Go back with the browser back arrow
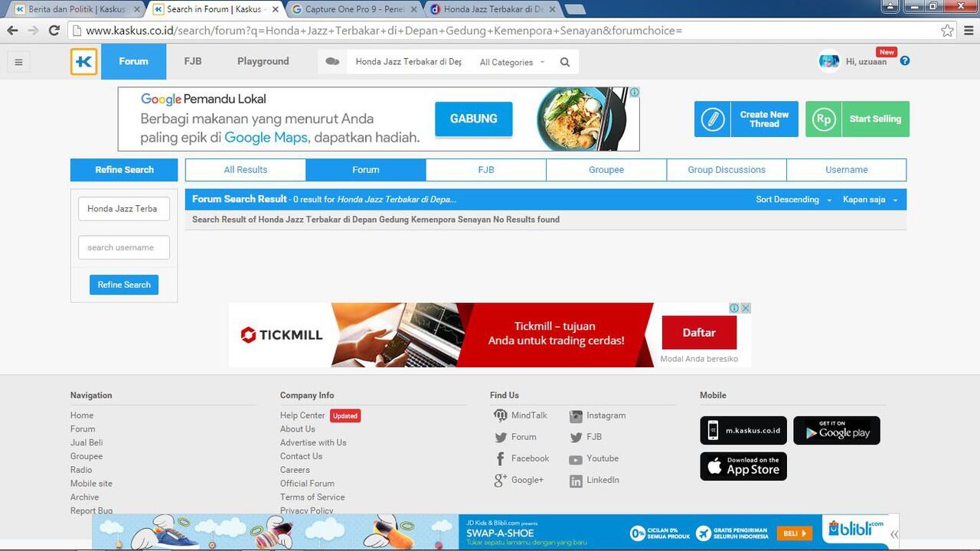 coord(12,31)
